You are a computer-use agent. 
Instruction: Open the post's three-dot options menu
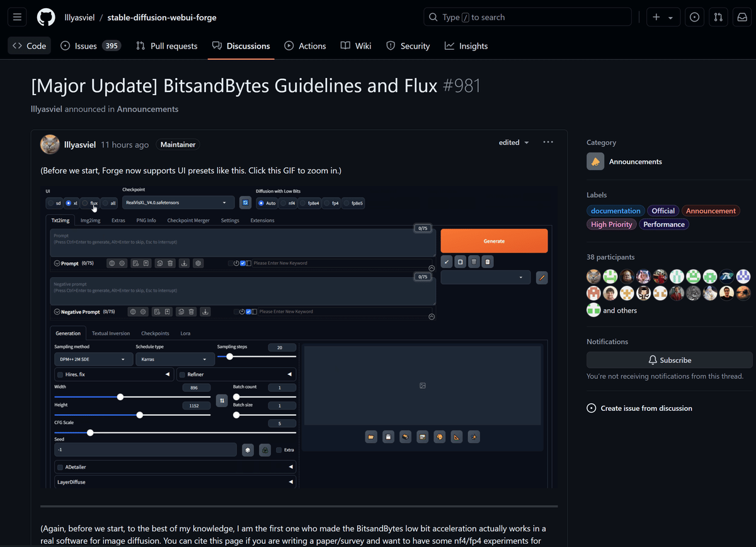coord(548,142)
